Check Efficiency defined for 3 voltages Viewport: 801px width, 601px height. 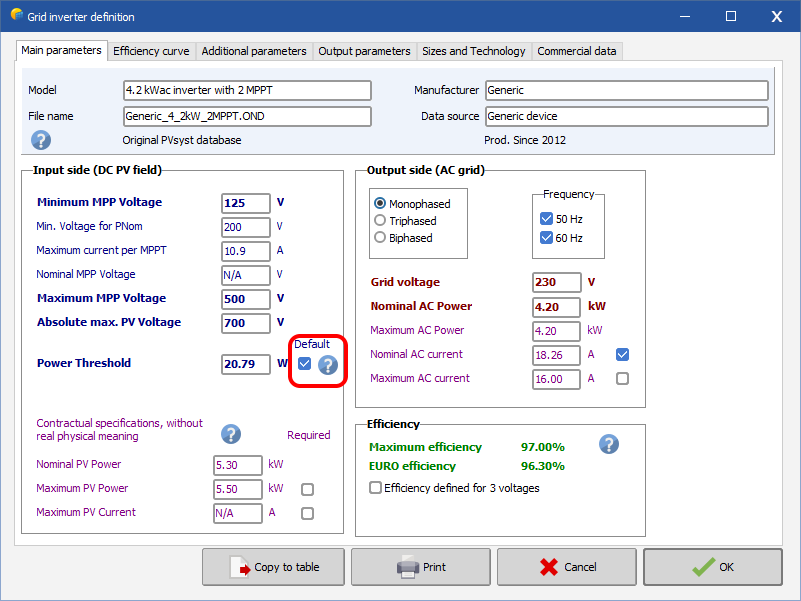pos(375,488)
